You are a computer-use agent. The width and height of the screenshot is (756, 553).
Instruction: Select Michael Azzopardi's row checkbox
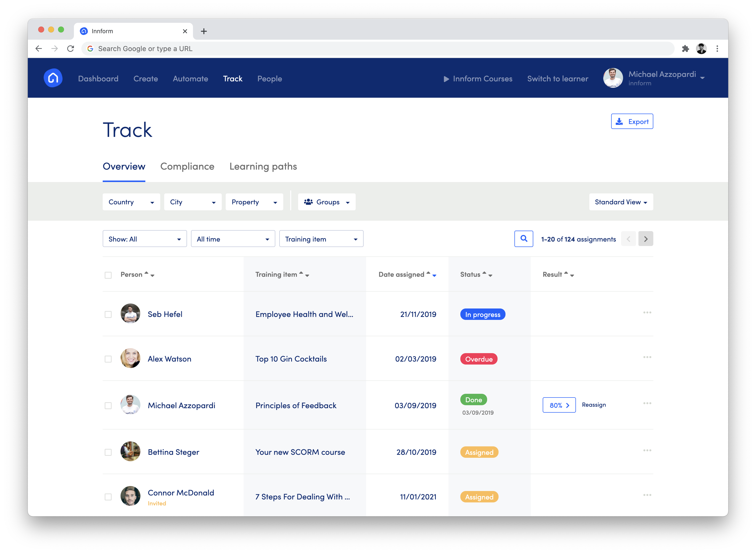click(x=108, y=406)
